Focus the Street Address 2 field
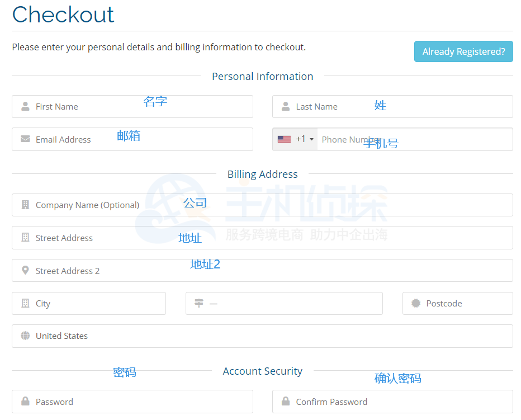This screenshot has height=420, width=521. [x=262, y=270]
